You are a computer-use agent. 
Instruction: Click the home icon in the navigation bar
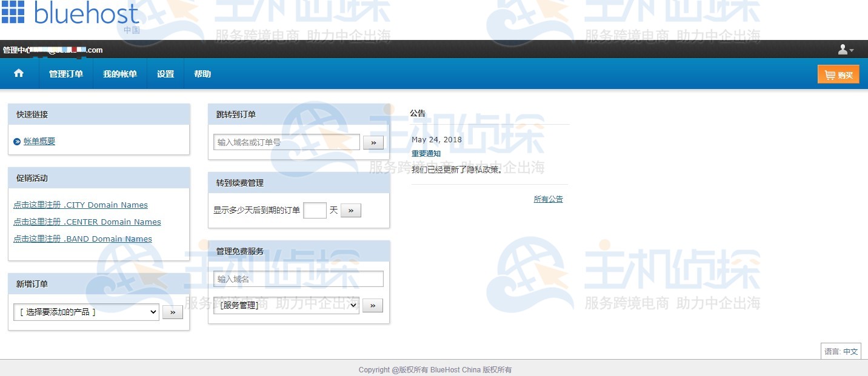(19, 73)
